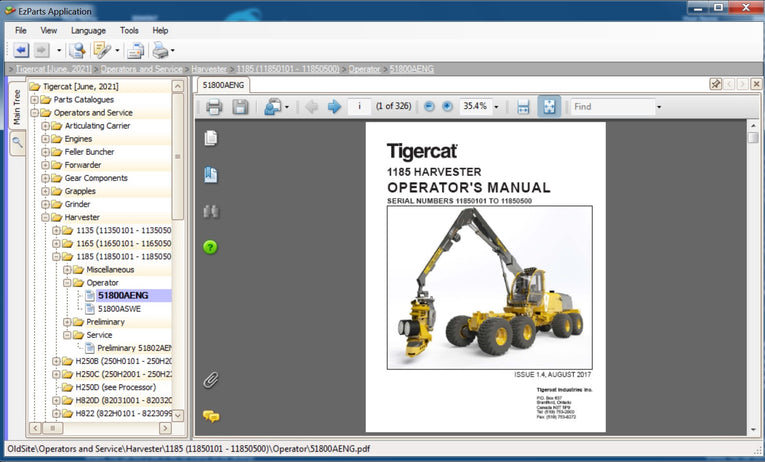Image resolution: width=765 pixels, height=462 pixels.
Task: Open the Tools menu
Action: click(x=129, y=31)
